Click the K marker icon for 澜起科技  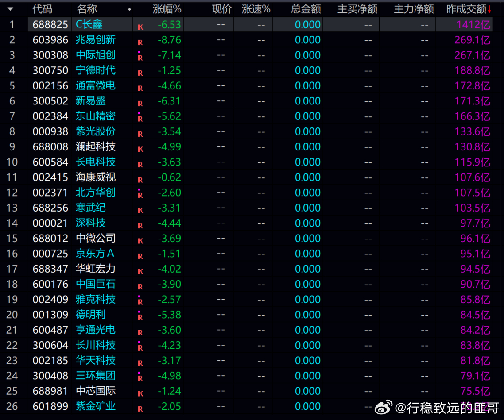[x=140, y=149]
